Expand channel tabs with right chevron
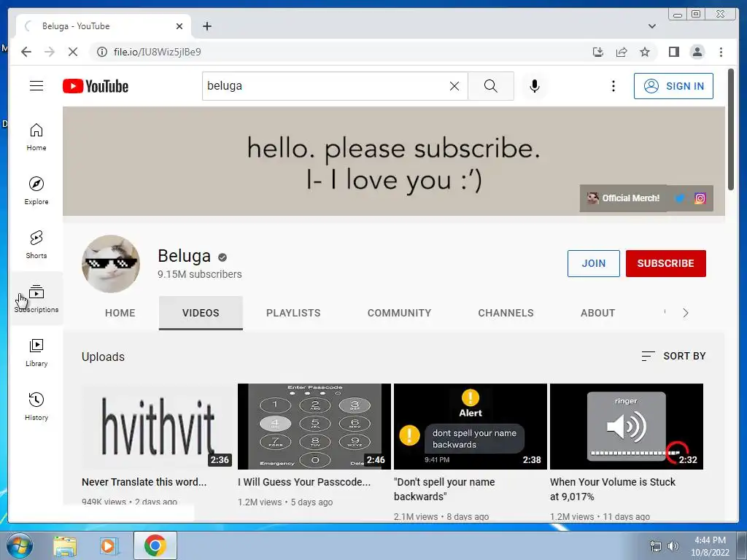Image resolution: width=747 pixels, height=560 pixels. pos(686,313)
